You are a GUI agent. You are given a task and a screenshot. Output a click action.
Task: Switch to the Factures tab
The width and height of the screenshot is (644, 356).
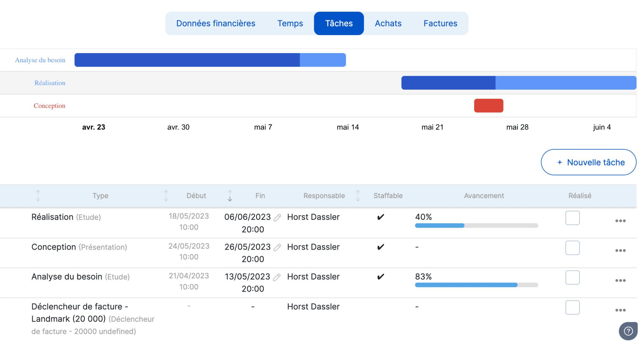pyautogui.click(x=440, y=23)
